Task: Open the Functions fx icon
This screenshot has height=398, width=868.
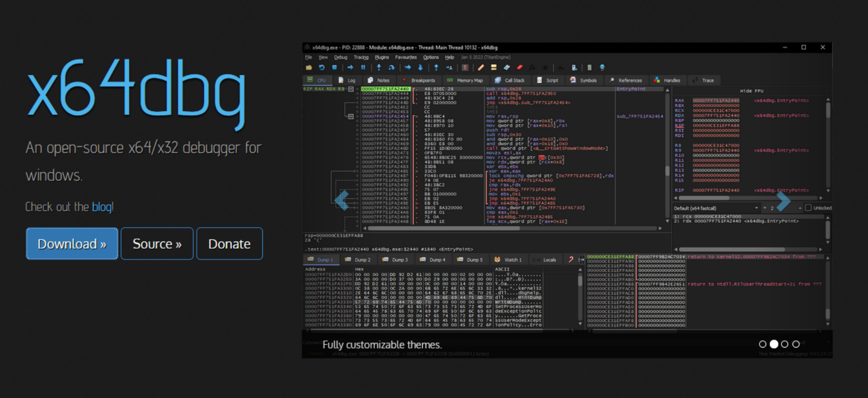Action: (532, 67)
